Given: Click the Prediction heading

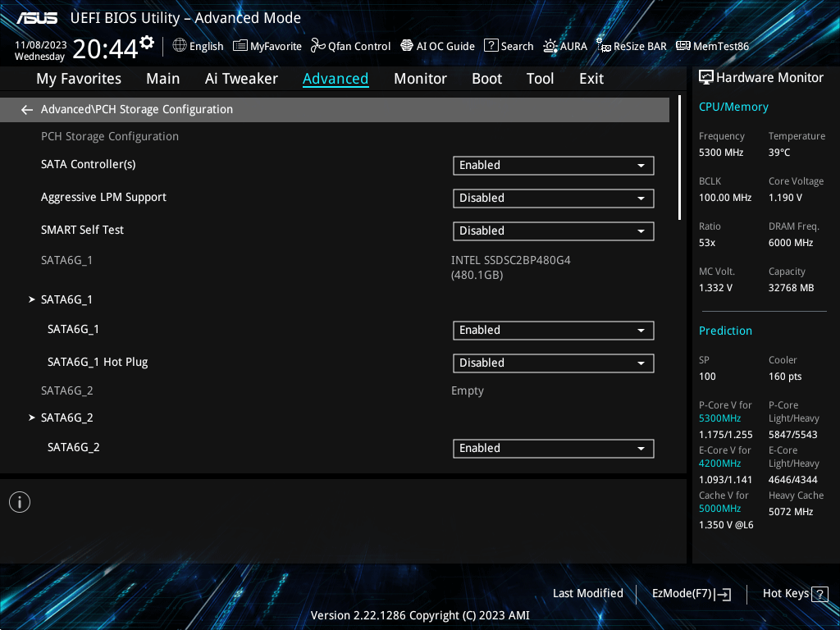Looking at the screenshot, I should [725, 331].
